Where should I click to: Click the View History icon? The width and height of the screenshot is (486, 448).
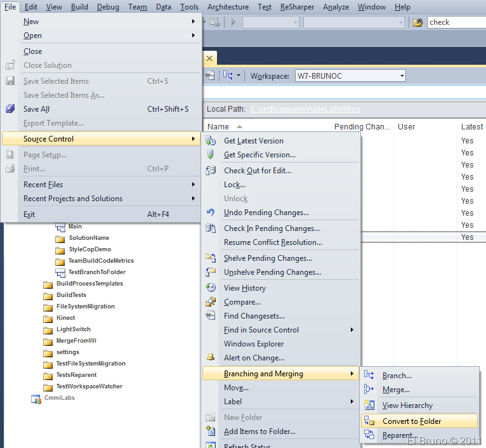coord(211,288)
